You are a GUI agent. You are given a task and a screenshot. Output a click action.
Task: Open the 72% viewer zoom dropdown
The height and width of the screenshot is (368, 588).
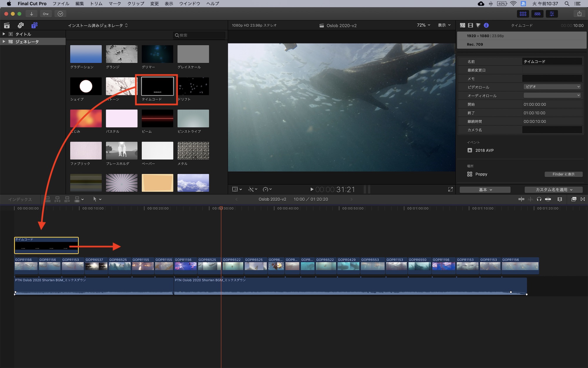423,25
